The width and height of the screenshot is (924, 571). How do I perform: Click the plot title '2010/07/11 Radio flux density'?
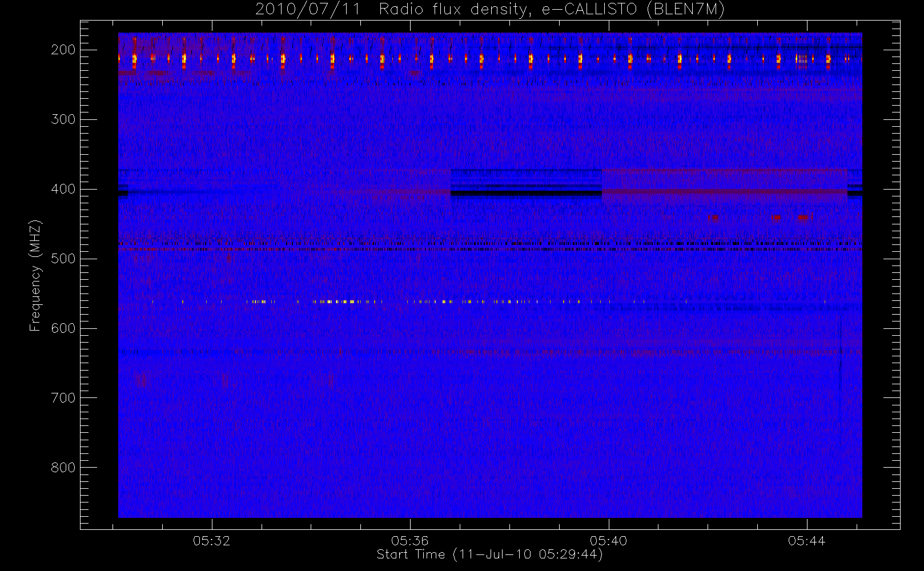point(489,9)
